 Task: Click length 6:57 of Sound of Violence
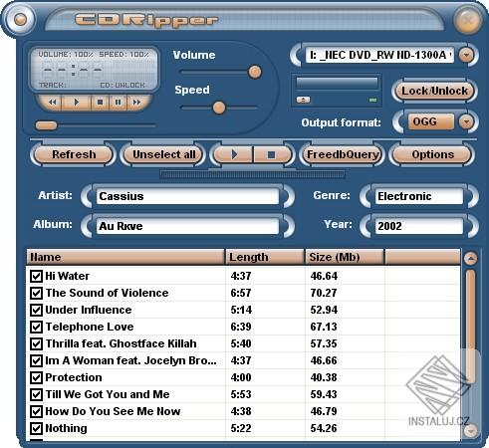click(x=241, y=293)
